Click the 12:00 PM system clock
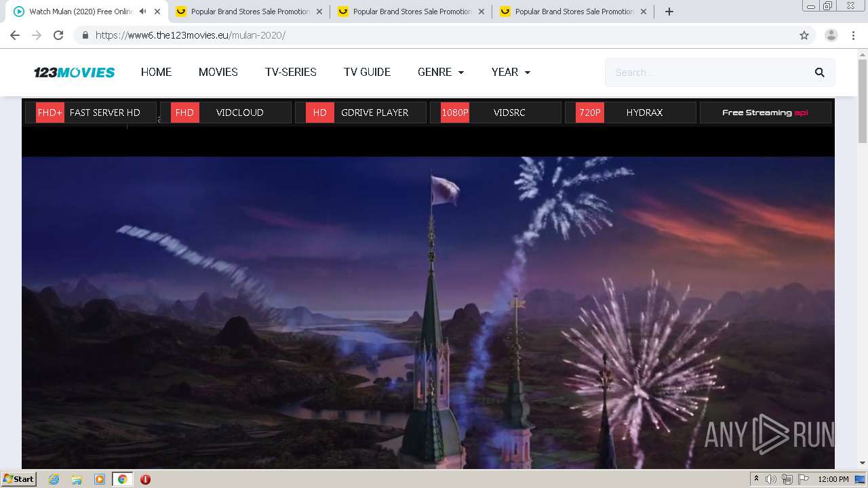The width and height of the screenshot is (868, 488). click(x=833, y=479)
